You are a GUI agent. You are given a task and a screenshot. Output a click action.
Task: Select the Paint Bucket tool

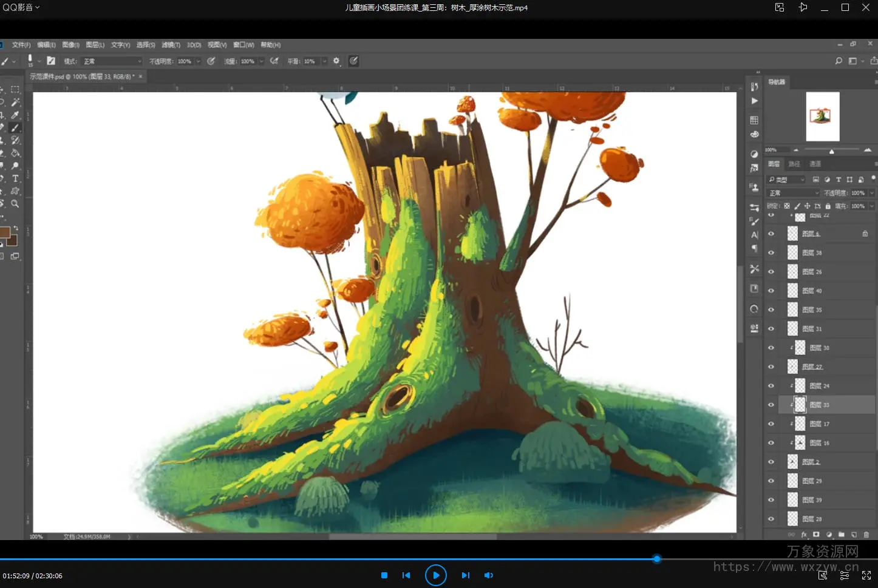pyautogui.click(x=15, y=153)
